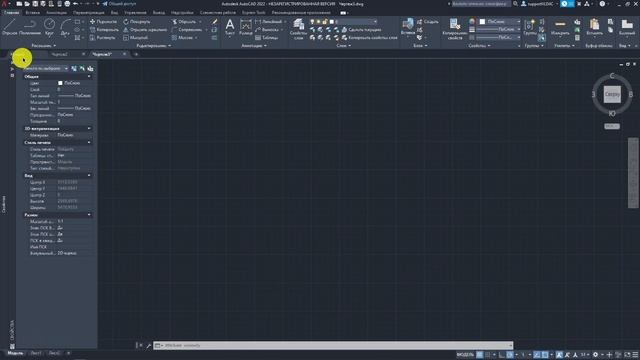Click the Цвет white swatch in Properties
The image size is (640, 360).
tap(60, 83)
